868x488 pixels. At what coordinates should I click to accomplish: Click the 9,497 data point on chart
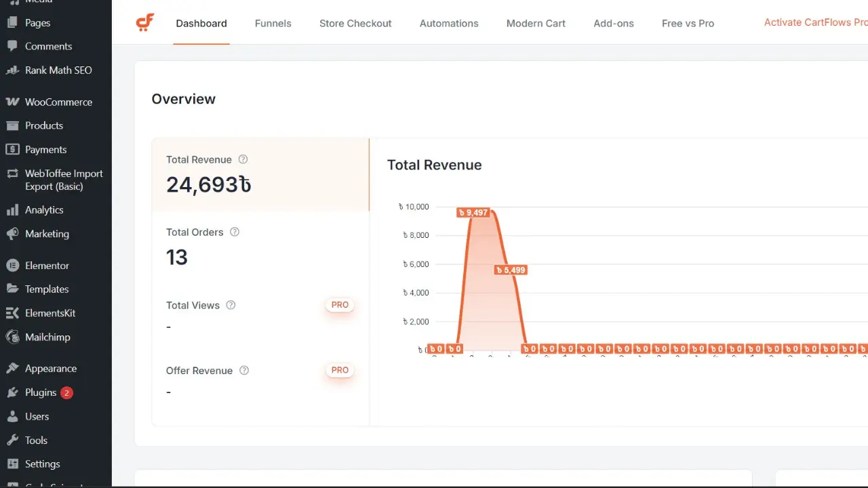[473, 212]
